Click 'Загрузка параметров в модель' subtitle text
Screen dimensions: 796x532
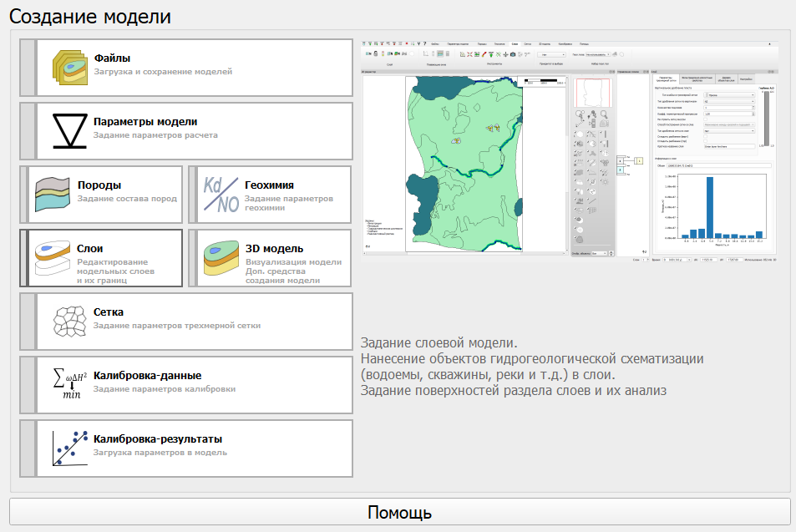pos(160,453)
